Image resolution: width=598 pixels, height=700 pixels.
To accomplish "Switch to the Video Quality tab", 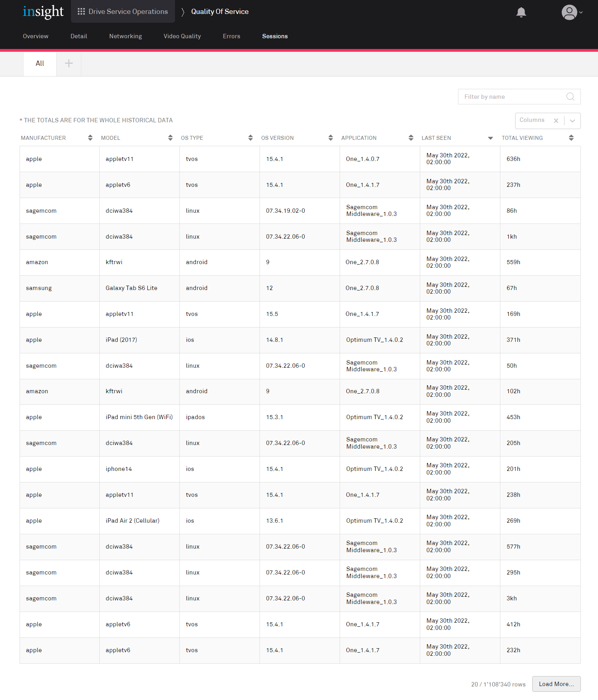I will tap(182, 36).
